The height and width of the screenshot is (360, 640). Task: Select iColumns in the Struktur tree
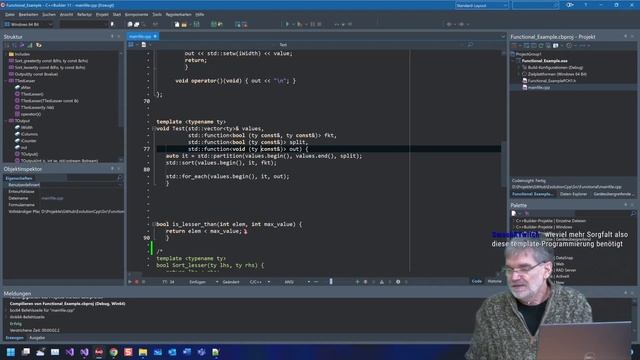[29, 134]
